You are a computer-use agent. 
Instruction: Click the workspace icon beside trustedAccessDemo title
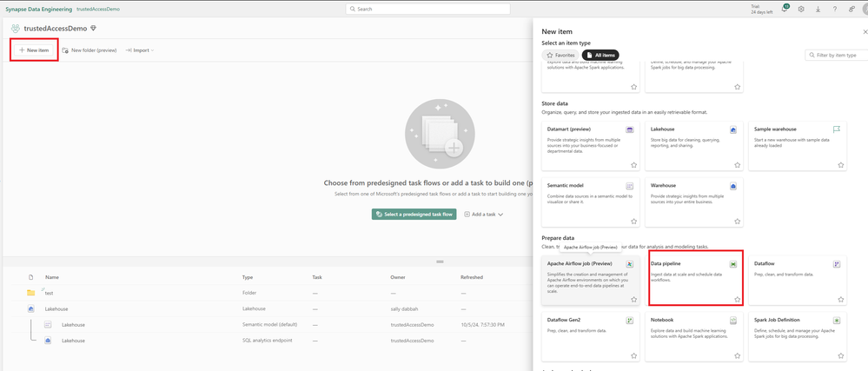(x=16, y=29)
